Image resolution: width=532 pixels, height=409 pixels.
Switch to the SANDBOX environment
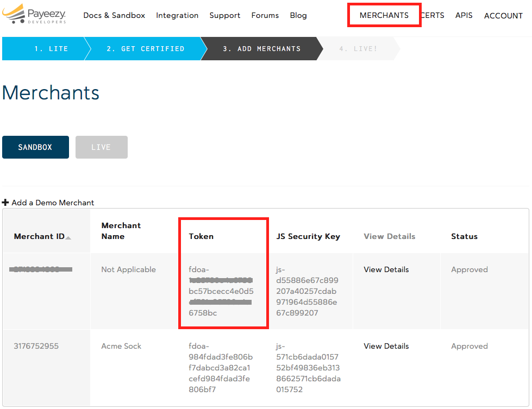pyautogui.click(x=35, y=147)
